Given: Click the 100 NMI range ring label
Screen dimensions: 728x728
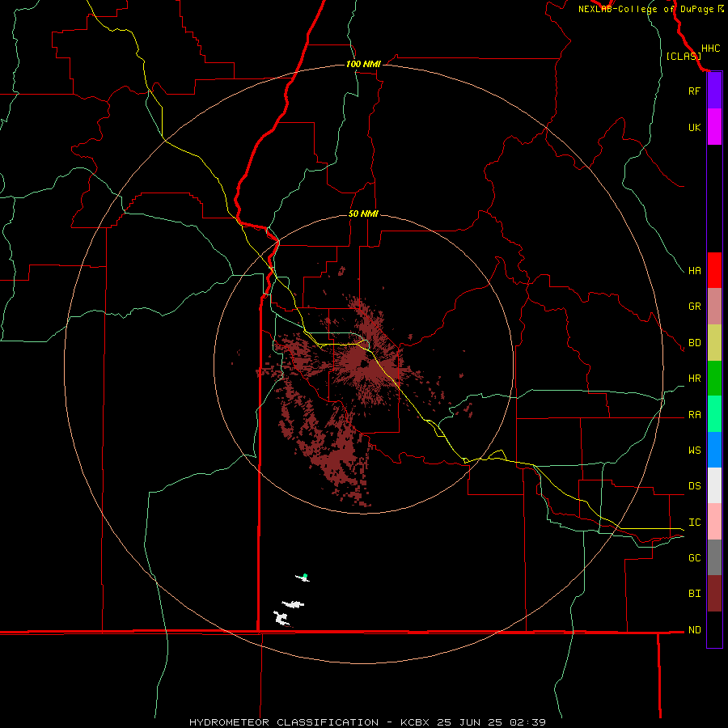Looking at the screenshot, I should 363,64.
